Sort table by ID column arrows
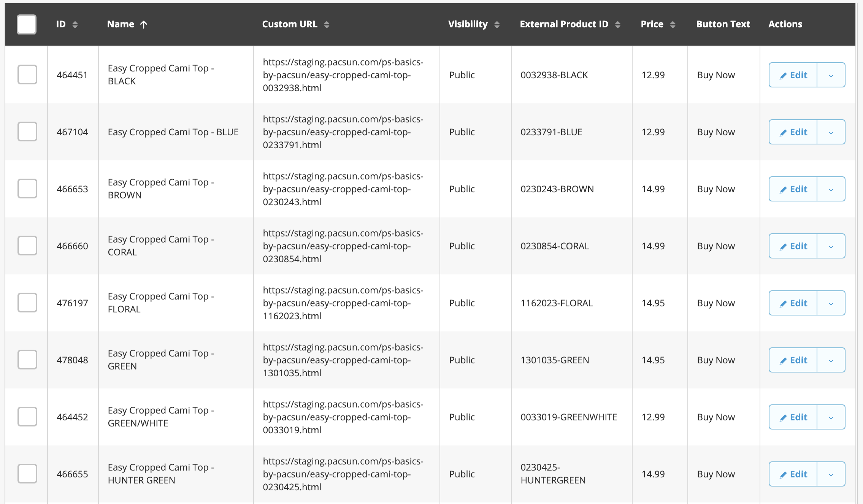 pyautogui.click(x=75, y=25)
